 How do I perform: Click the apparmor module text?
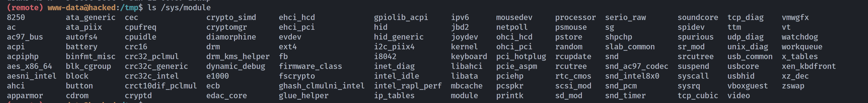25,95
